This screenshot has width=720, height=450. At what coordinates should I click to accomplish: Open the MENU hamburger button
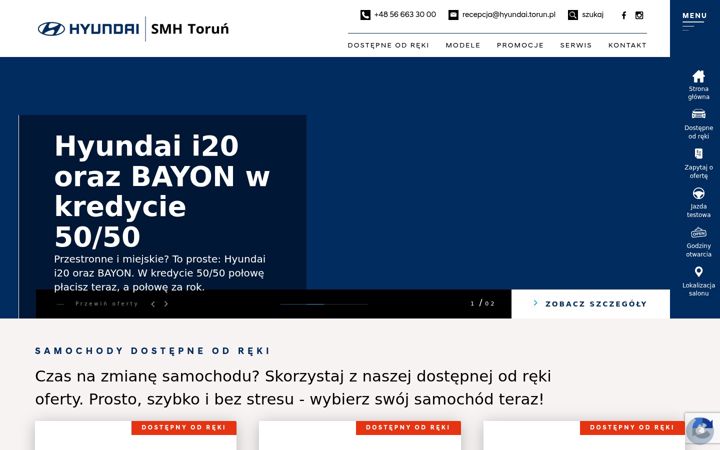click(x=694, y=21)
